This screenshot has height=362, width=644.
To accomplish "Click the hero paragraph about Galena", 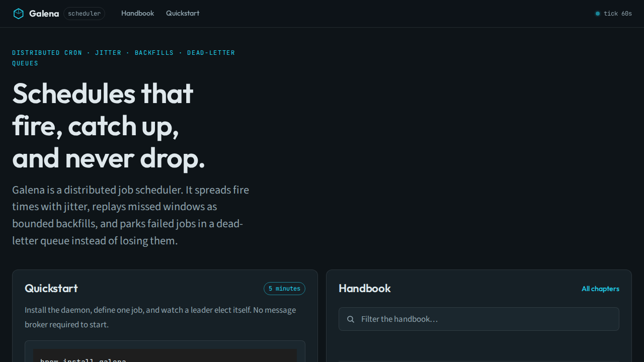I will pyautogui.click(x=131, y=215).
